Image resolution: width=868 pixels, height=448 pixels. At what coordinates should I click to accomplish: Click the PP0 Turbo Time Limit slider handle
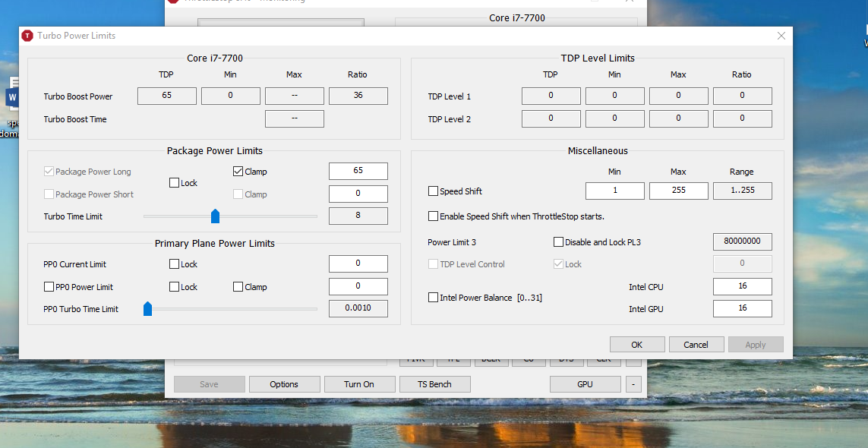coord(148,309)
